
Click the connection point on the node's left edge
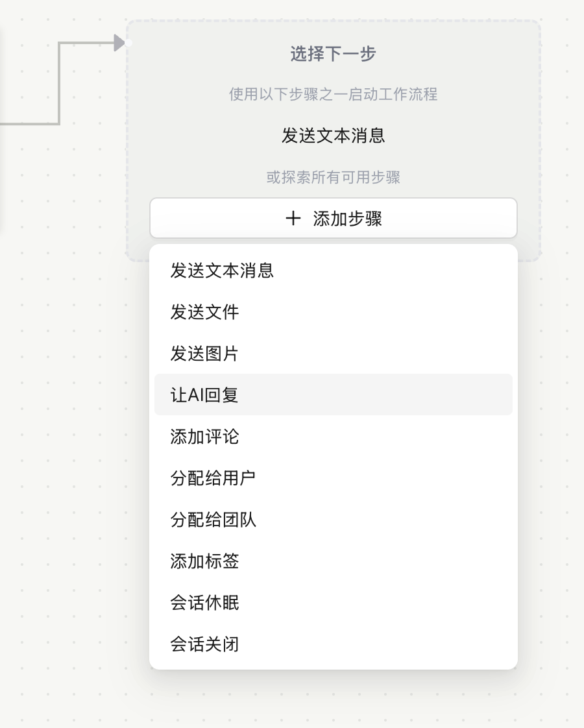point(130,41)
